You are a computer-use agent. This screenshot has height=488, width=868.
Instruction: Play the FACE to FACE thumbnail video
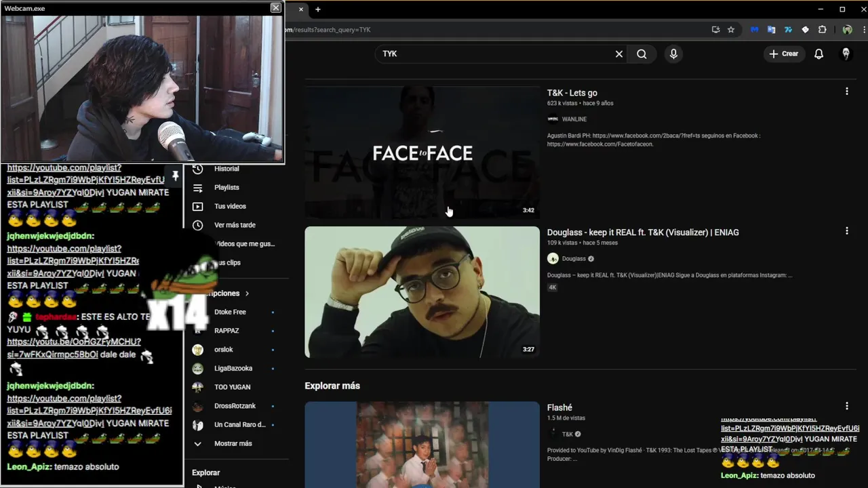(422, 152)
